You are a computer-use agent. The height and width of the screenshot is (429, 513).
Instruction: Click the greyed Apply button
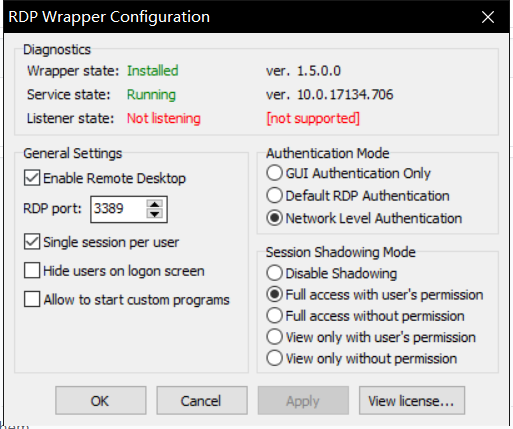click(x=303, y=400)
